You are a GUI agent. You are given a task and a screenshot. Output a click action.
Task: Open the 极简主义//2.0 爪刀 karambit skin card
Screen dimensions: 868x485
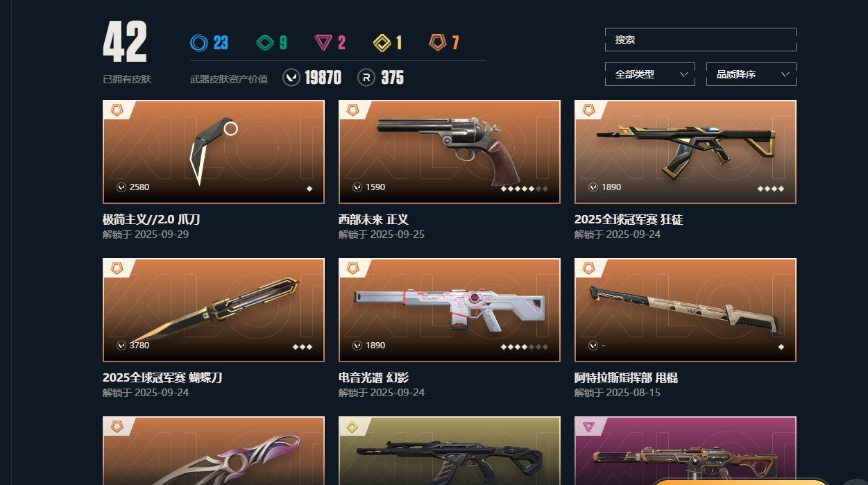(x=214, y=152)
